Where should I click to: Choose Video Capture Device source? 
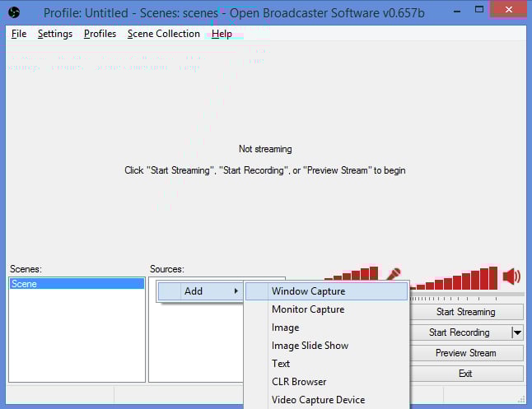pos(326,400)
